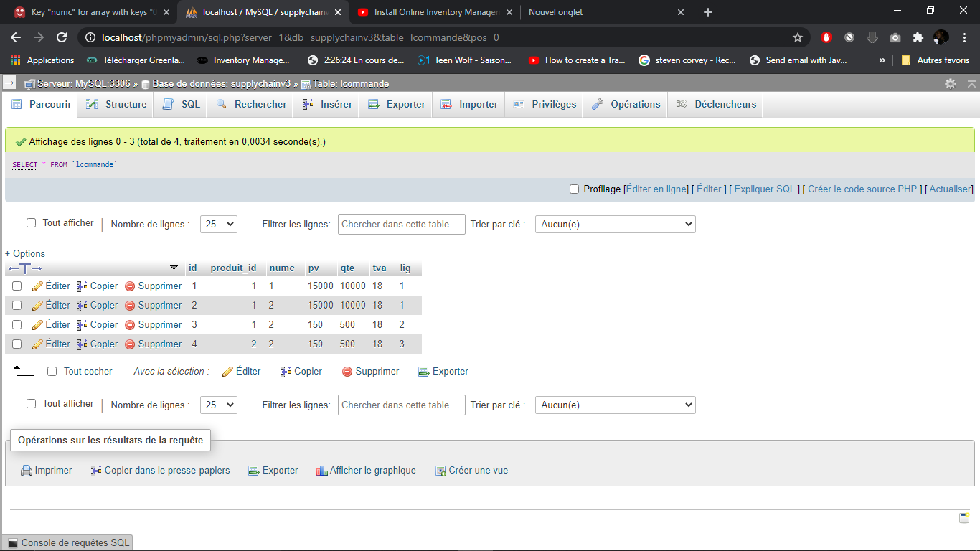Click the full texts toggle arrows in table header
980x551 pixels.
click(x=25, y=268)
